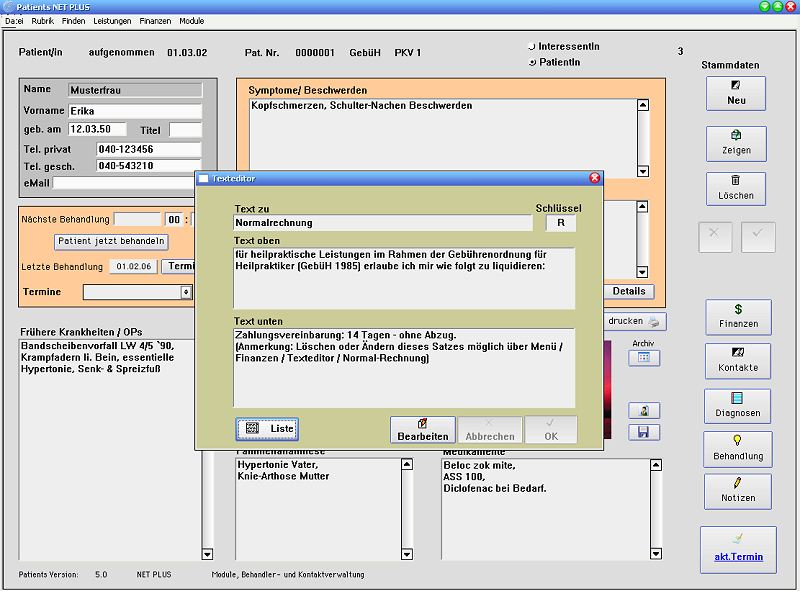The image size is (800, 591).
Task: Click the drucken printer button
Action: tap(634, 321)
